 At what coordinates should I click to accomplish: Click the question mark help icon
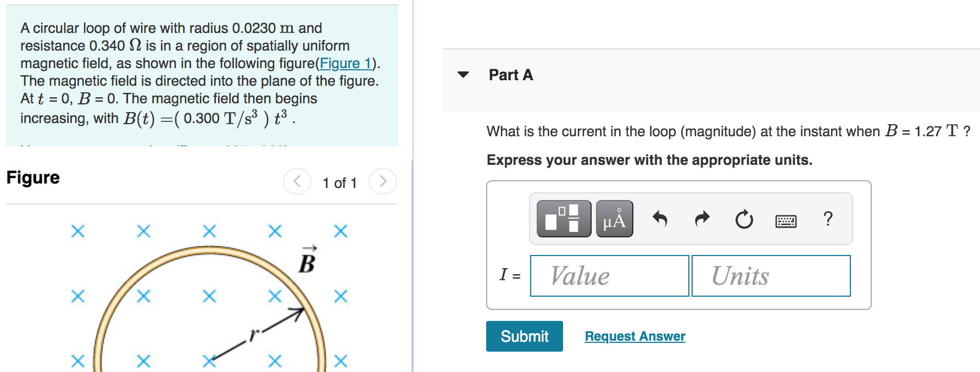point(827,218)
